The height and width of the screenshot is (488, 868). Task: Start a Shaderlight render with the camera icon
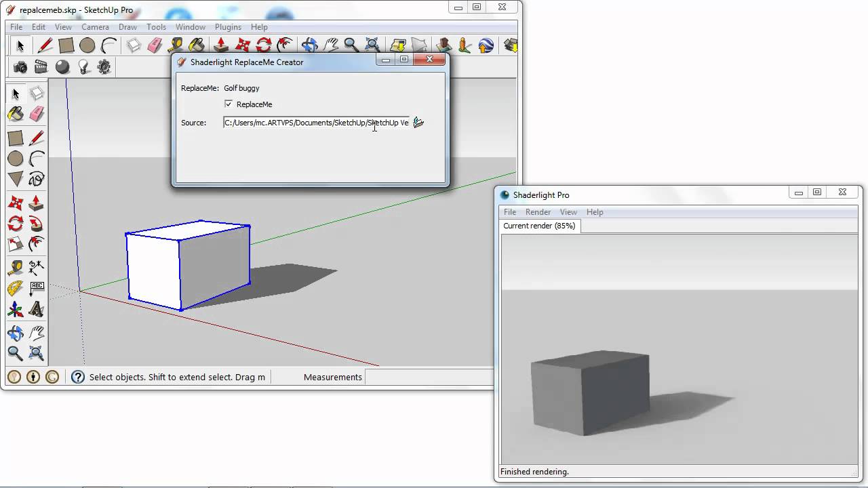[21, 67]
